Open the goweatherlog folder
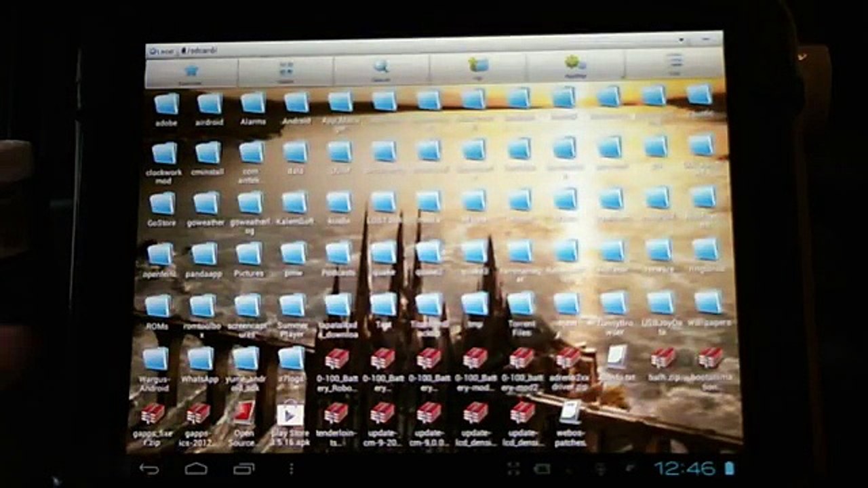The image size is (868, 488). coord(250,212)
